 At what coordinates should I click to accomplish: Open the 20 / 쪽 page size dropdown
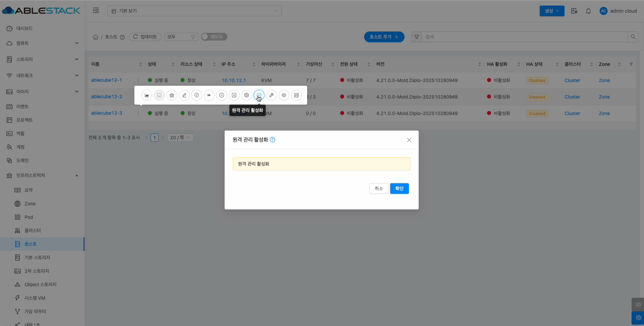point(180,138)
